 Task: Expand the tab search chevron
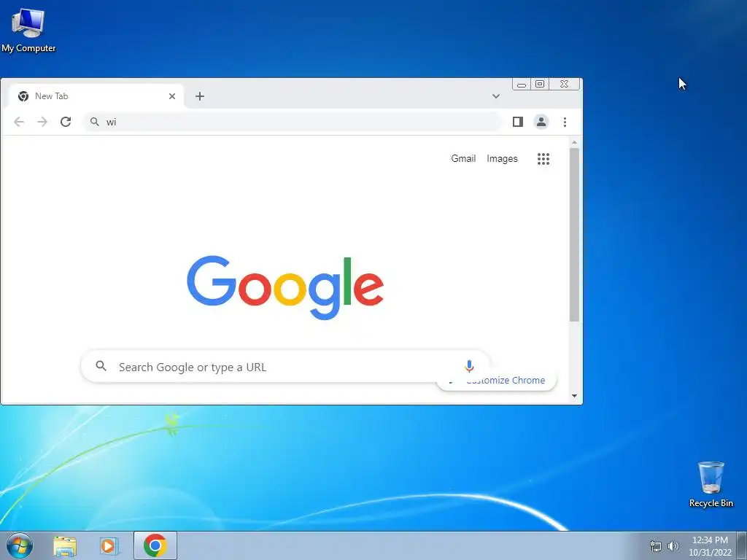click(496, 96)
